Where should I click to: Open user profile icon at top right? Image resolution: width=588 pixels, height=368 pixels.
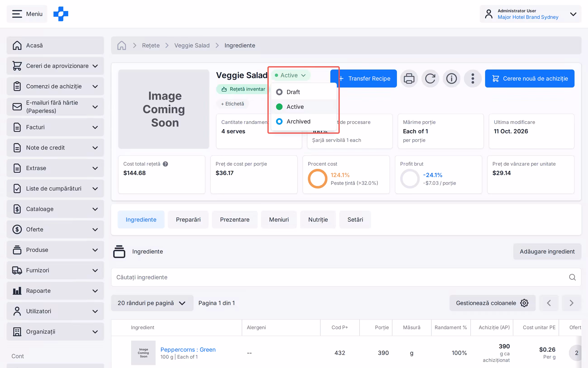point(488,14)
